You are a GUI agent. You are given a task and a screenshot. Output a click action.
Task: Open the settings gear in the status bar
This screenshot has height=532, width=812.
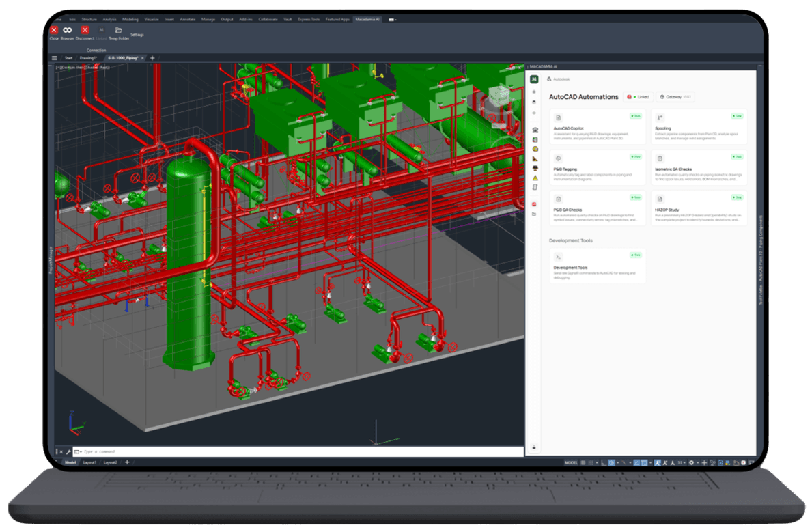(x=692, y=462)
